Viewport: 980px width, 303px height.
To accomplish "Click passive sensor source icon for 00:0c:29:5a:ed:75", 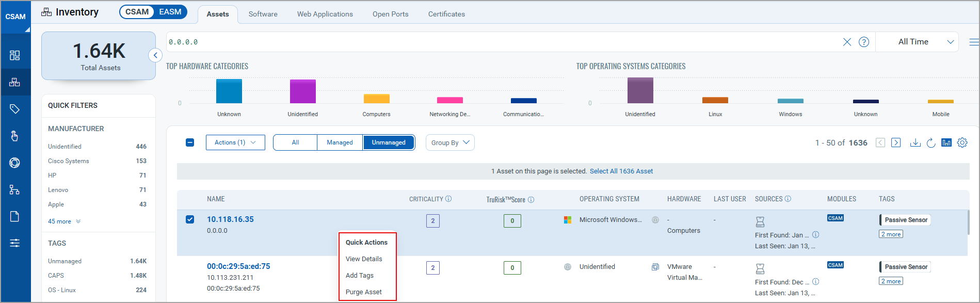I will pos(760,269).
